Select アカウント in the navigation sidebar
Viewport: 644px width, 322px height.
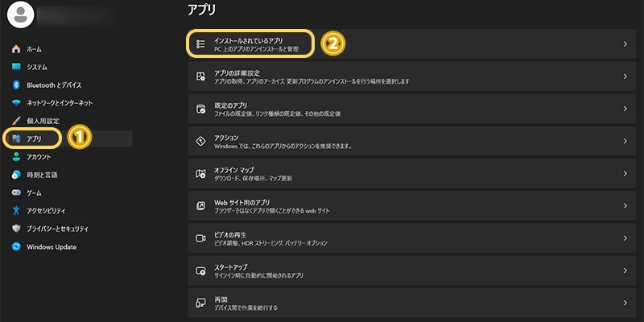click(x=39, y=157)
